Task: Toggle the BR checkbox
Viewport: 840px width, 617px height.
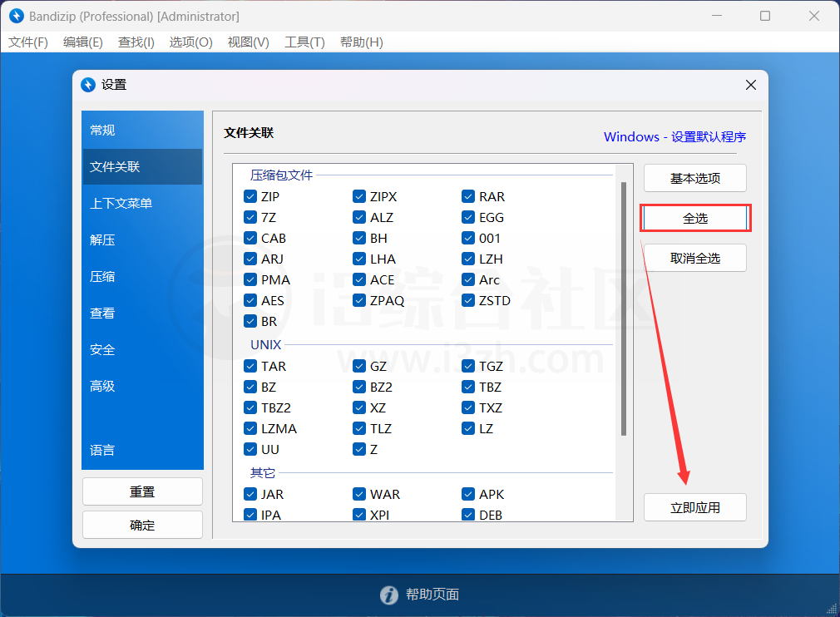Action: 250,321
